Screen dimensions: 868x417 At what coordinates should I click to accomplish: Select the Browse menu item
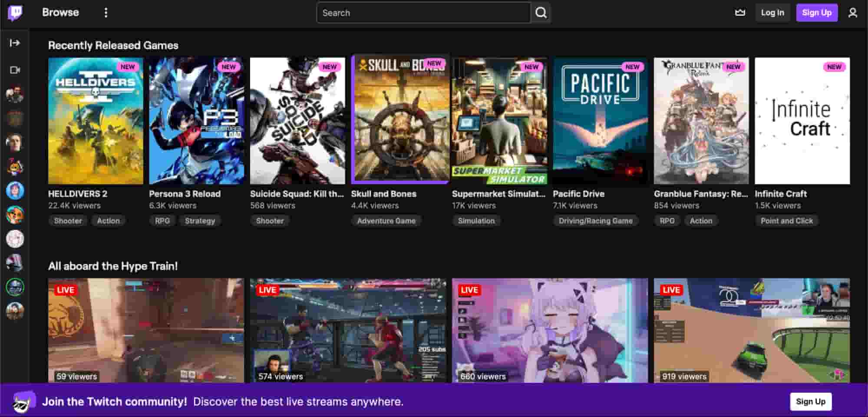60,12
